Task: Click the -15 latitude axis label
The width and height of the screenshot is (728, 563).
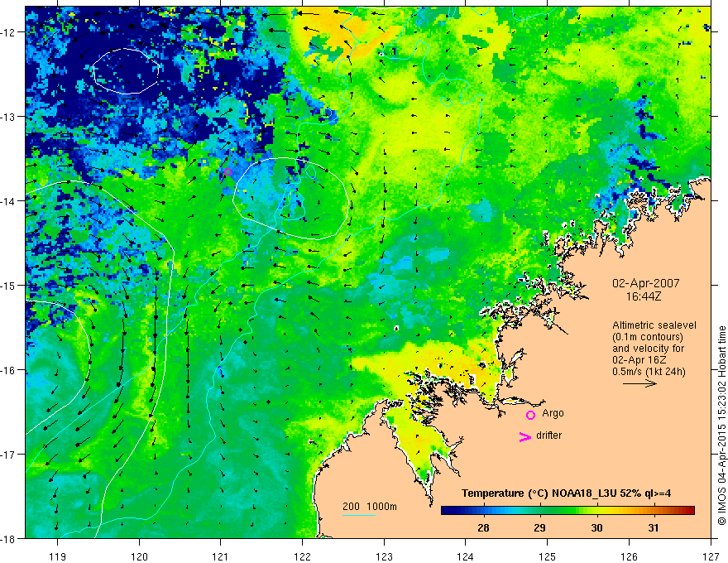Action: pos(9,285)
